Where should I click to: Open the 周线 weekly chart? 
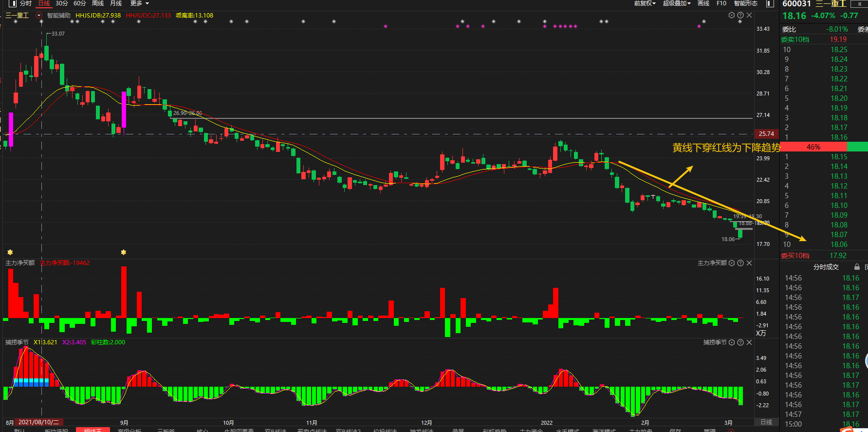[x=98, y=3]
